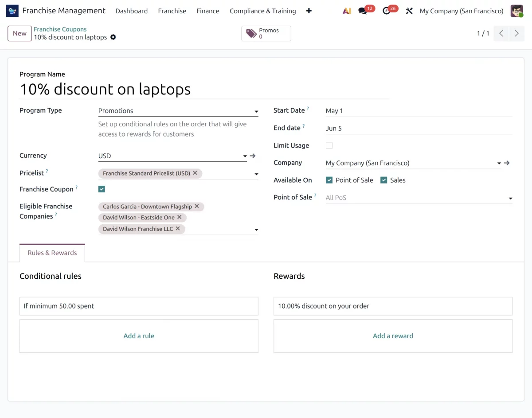Open the user avatar menu
The width and height of the screenshot is (532, 418).
point(517,11)
